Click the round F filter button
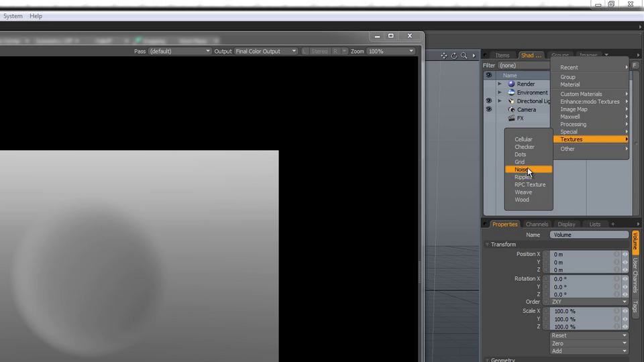Image resolution: width=644 pixels, height=362 pixels. tap(635, 65)
